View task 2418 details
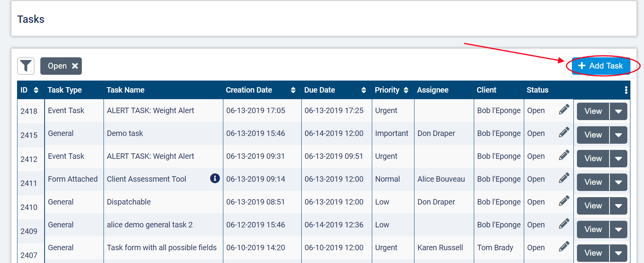Viewport: 644px width, 263px height. tap(593, 112)
